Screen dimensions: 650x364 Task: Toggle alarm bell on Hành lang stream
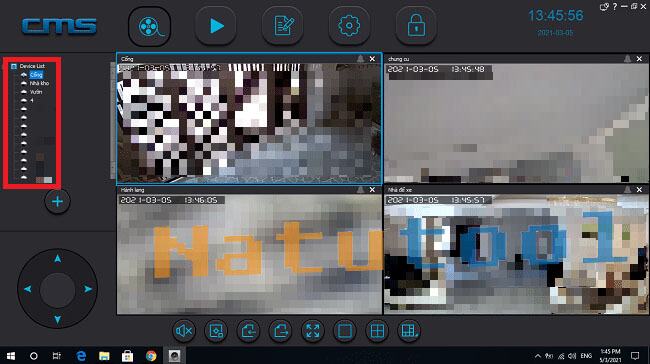click(360, 189)
